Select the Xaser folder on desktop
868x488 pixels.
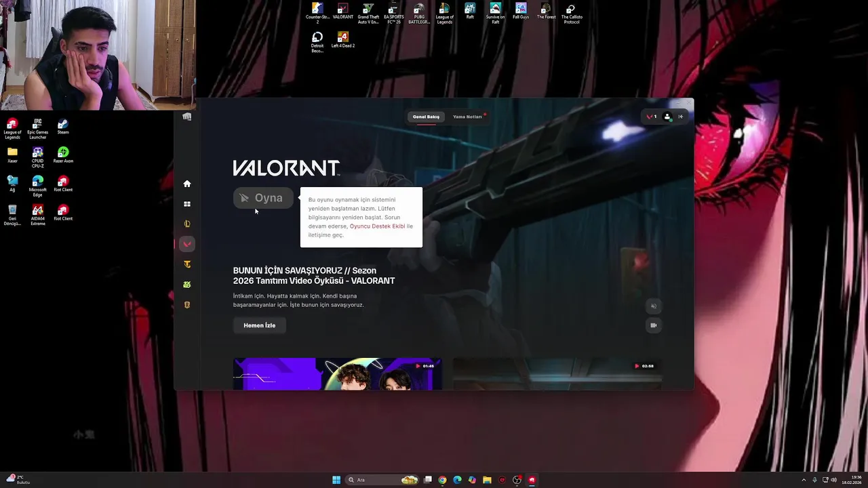[x=12, y=155]
